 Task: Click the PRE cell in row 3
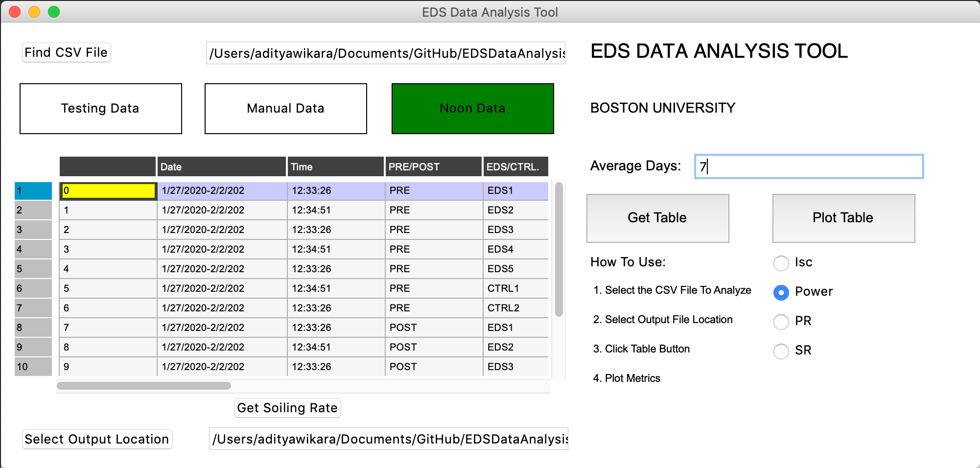[434, 230]
